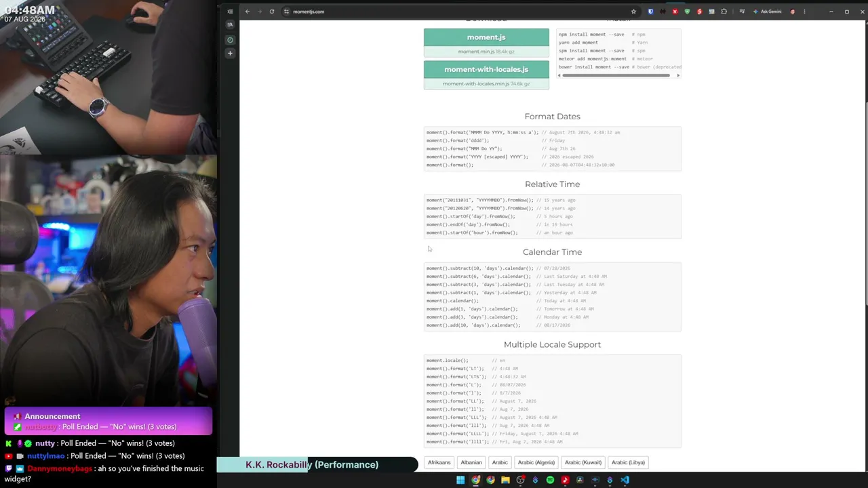The image size is (868, 488).
Task: Open the Extensions puzzle menu
Action: point(724,12)
